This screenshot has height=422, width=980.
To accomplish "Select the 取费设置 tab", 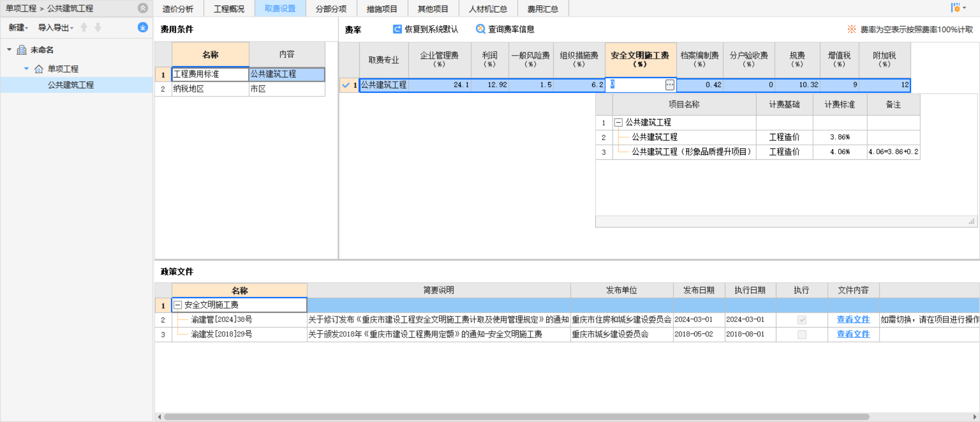I will [280, 9].
